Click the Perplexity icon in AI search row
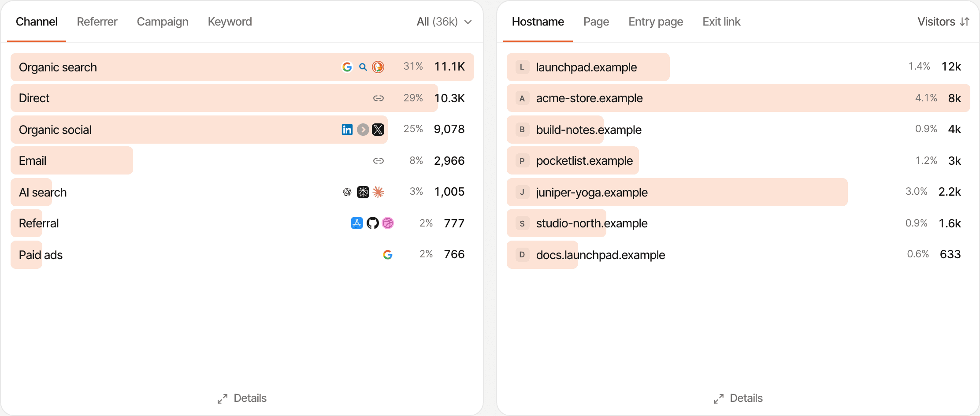 (x=363, y=192)
